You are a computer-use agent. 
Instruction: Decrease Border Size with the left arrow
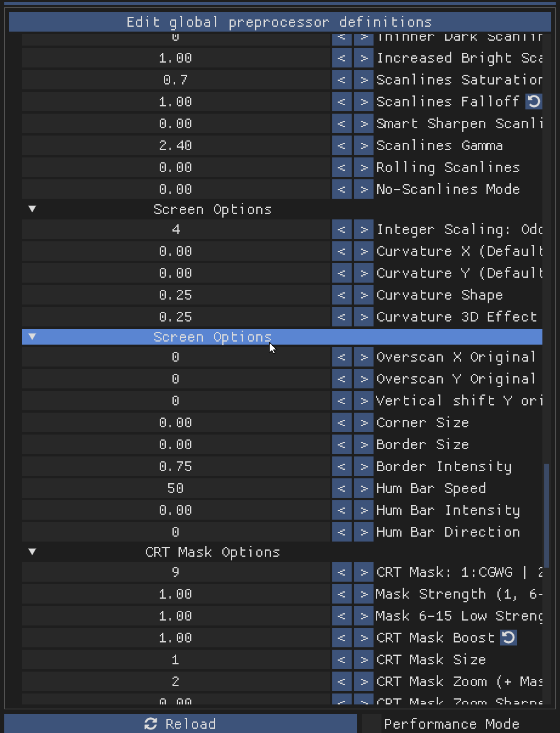click(x=342, y=444)
